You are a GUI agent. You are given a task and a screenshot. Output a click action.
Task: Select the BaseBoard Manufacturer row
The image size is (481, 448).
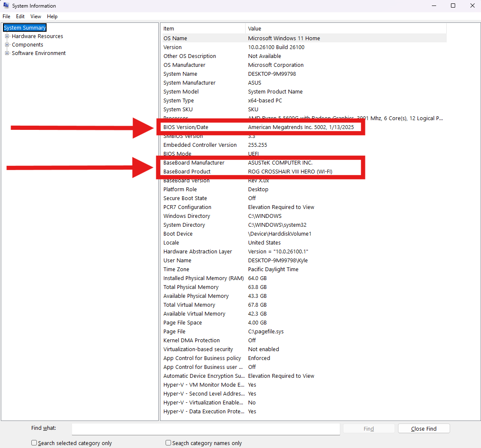click(x=304, y=163)
